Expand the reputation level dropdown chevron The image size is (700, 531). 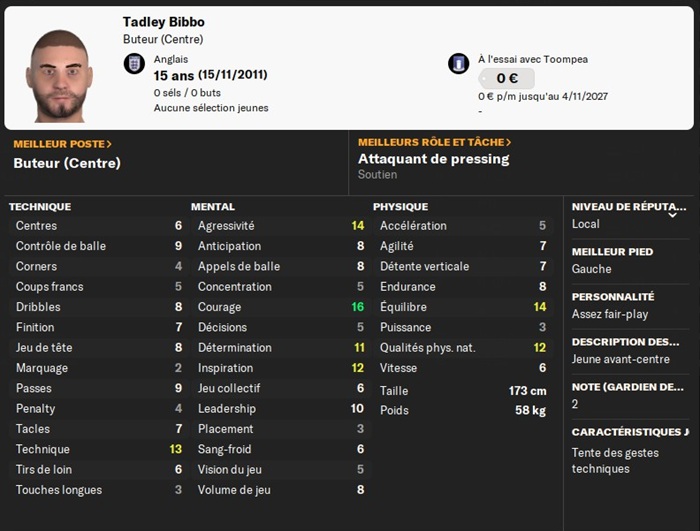(672, 214)
